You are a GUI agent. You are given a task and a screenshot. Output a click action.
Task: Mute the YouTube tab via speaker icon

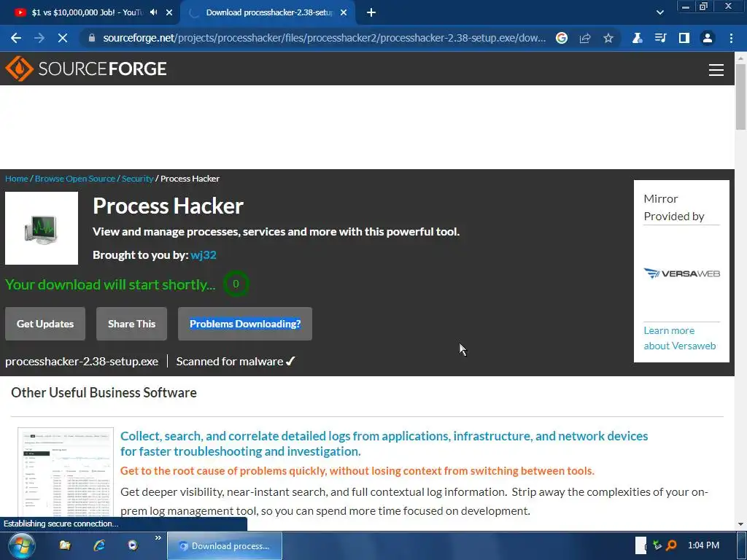153,12
